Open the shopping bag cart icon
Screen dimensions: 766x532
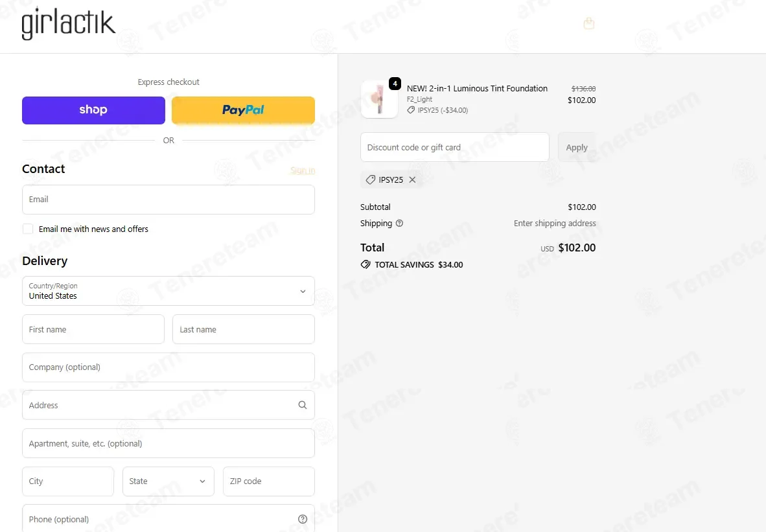coord(588,23)
